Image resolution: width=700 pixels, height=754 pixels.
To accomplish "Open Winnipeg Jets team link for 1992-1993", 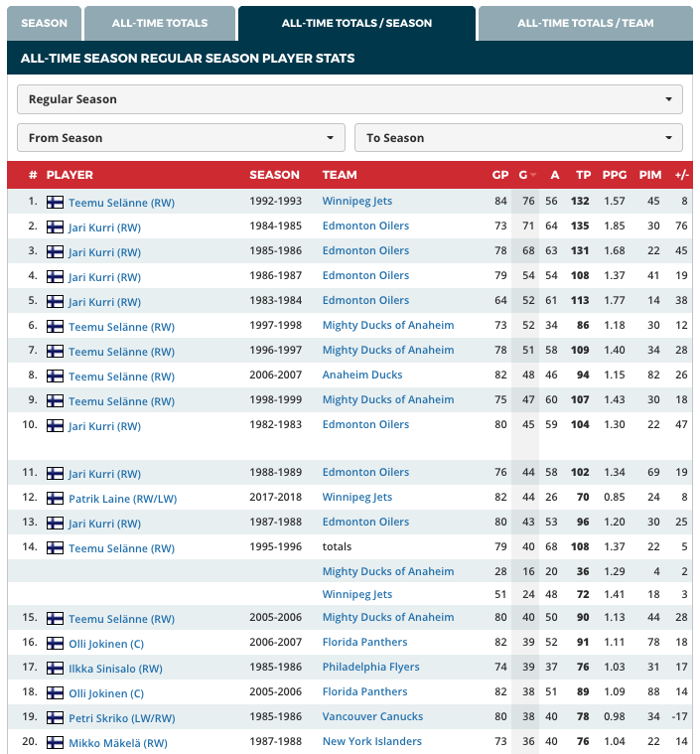I will (357, 201).
